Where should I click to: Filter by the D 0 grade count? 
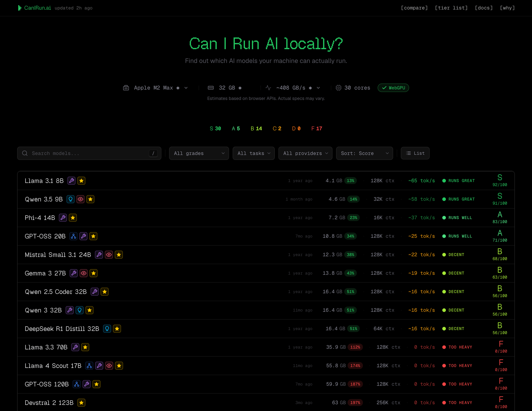[x=296, y=129]
